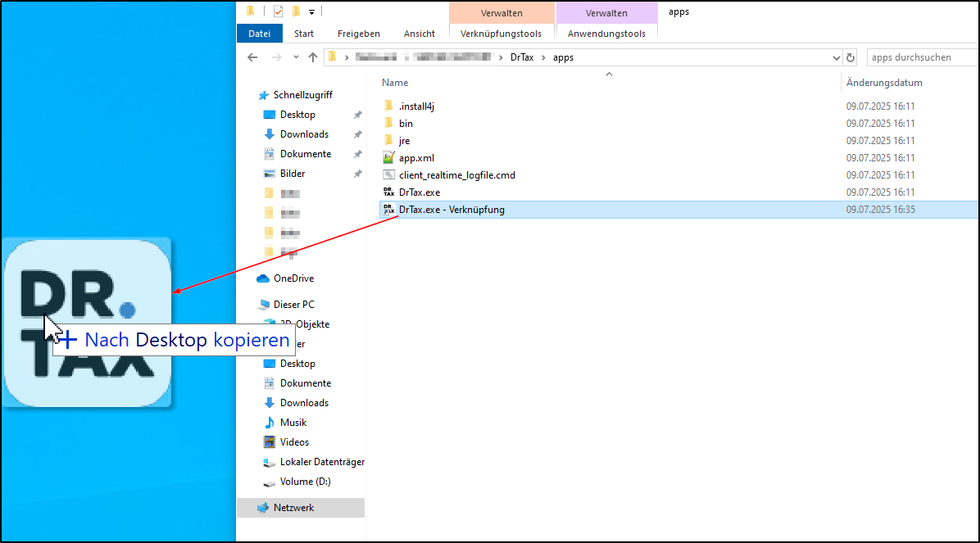
Task: Sort files by Änderungsdatum column header
Action: click(884, 83)
